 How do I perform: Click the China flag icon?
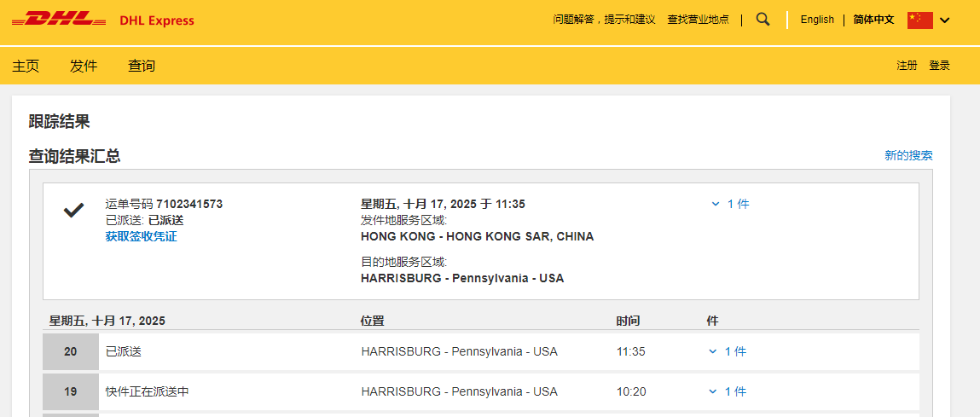919,20
